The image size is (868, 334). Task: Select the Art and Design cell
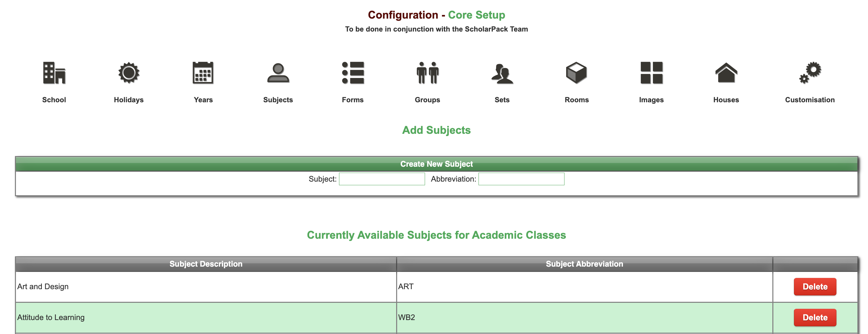[x=206, y=287]
